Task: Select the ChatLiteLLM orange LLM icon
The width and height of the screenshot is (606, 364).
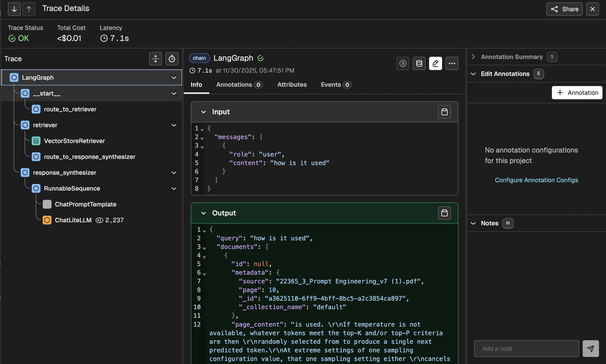Action: coord(47,220)
